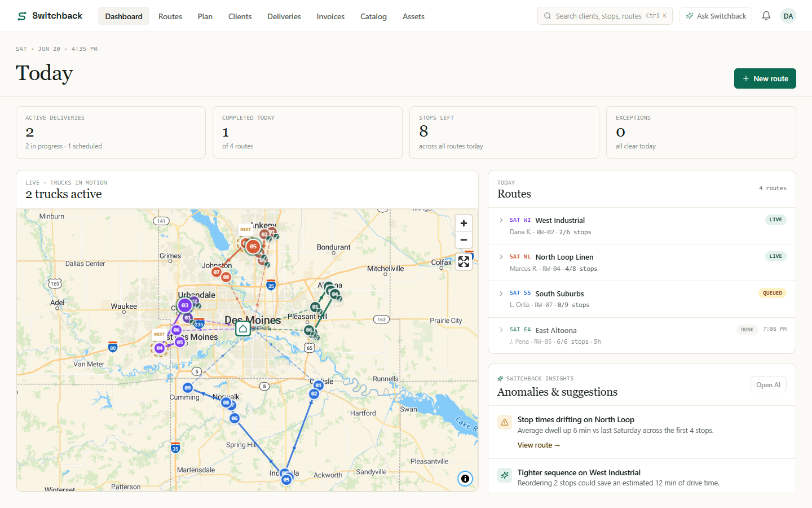Click purple stop 04 marker with NEXT tag
Screen dimensions: 812x508
point(160,348)
